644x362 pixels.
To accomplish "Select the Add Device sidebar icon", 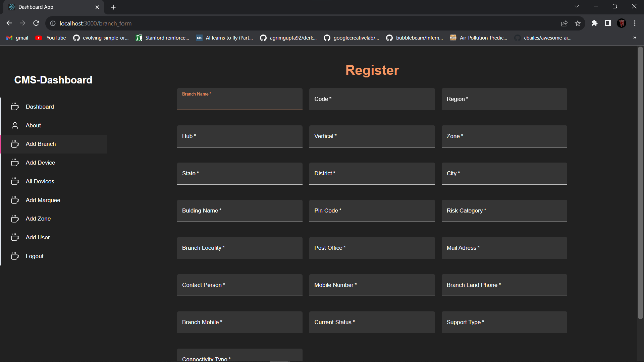I will pyautogui.click(x=15, y=163).
